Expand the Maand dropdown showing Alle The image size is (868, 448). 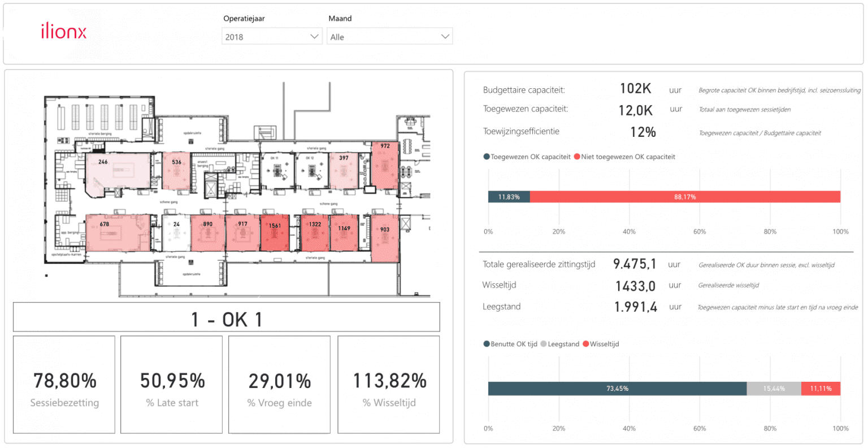pyautogui.click(x=389, y=37)
